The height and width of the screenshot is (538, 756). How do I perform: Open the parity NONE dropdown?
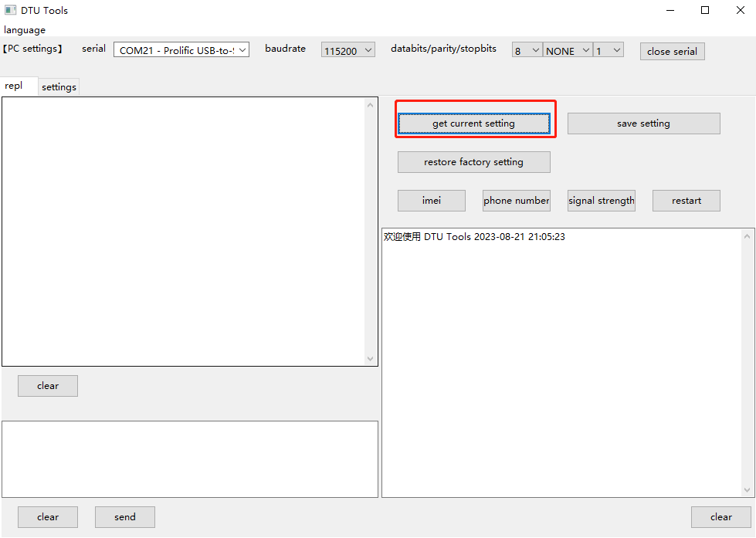[x=568, y=50]
